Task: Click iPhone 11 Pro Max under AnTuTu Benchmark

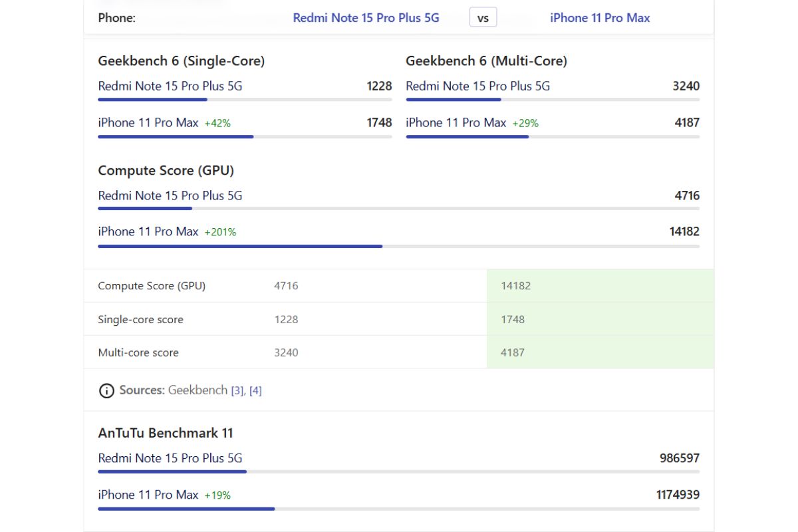Action: [148, 495]
